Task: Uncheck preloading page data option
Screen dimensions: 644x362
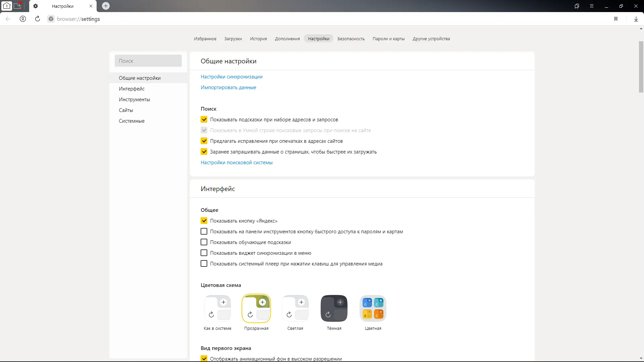Action: click(204, 152)
